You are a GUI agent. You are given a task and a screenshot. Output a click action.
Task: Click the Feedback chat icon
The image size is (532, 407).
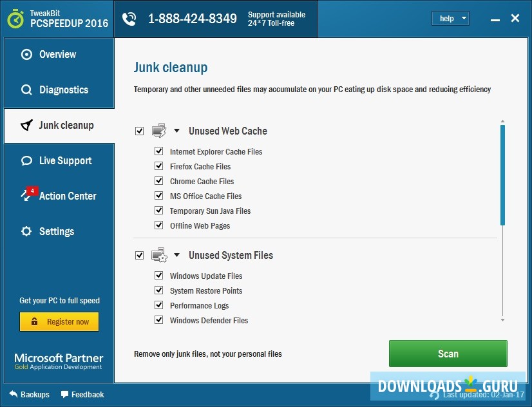point(64,394)
